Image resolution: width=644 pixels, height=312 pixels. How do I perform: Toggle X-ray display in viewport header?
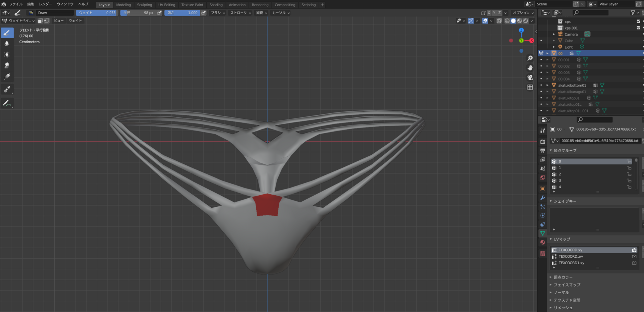click(499, 21)
